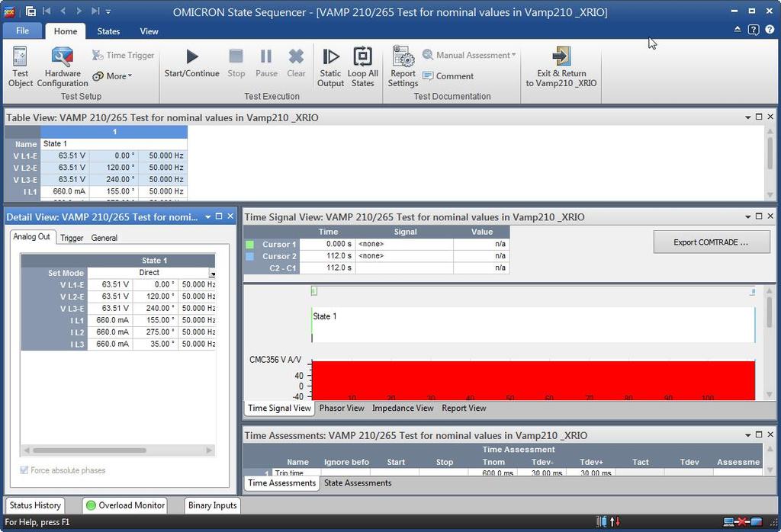
Task: Select State 1 column header in Table View
Action: click(114, 132)
